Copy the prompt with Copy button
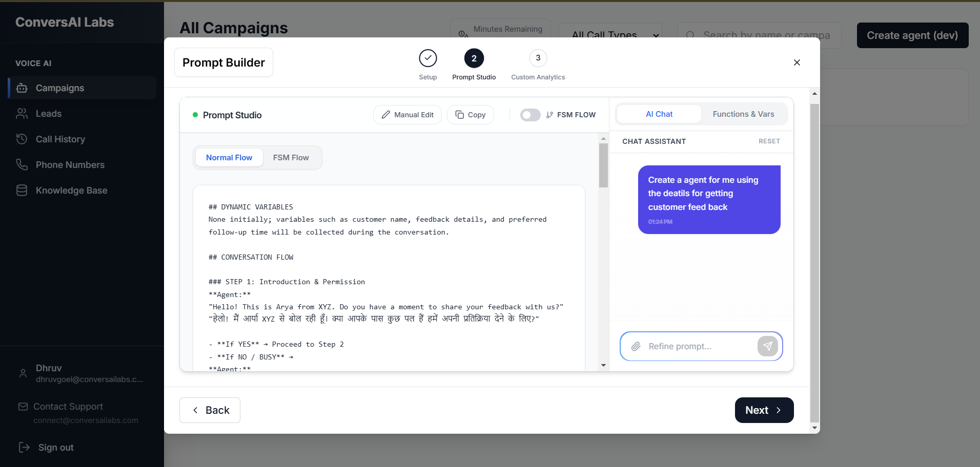980x467 pixels. click(470, 115)
